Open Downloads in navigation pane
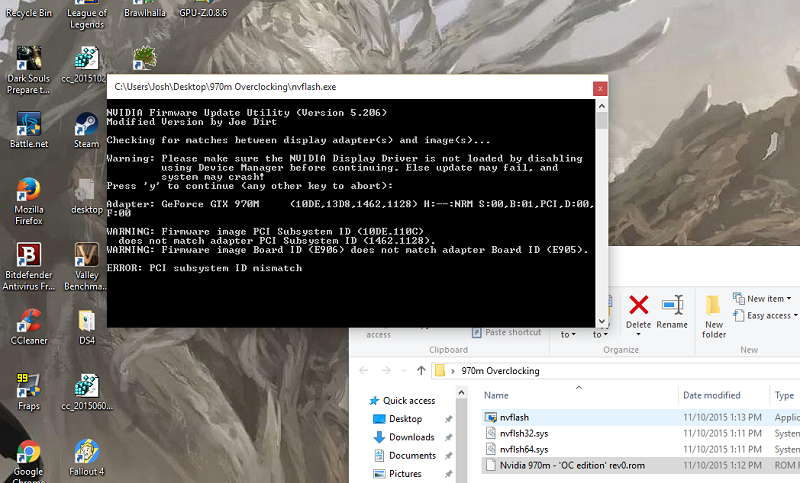Screen dimensions: 800x483 point(404,437)
